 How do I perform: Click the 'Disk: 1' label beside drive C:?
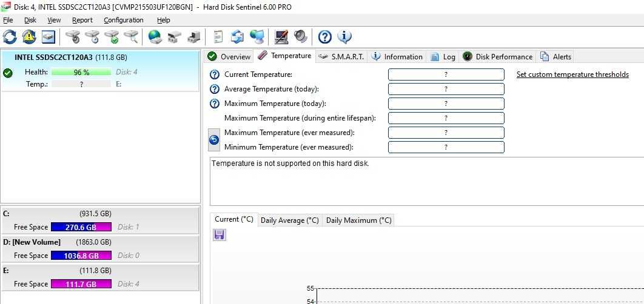coord(128,227)
